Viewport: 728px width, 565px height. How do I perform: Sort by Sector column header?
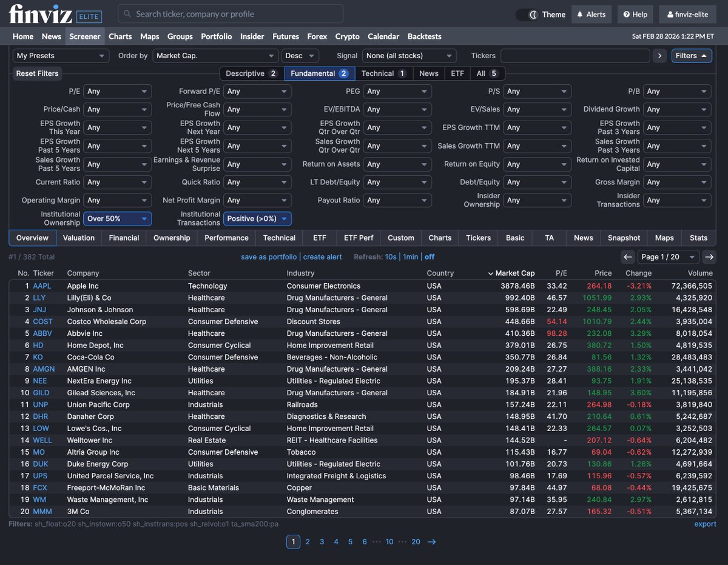coord(199,273)
